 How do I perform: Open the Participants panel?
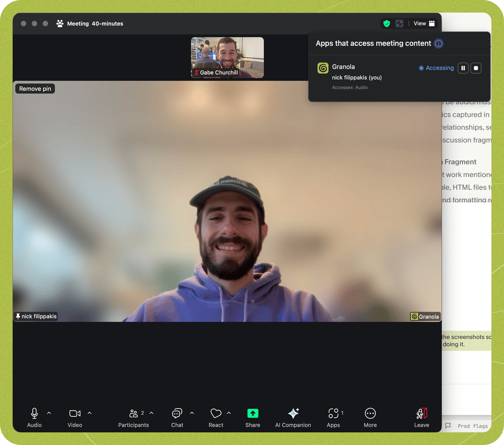point(134,418)
